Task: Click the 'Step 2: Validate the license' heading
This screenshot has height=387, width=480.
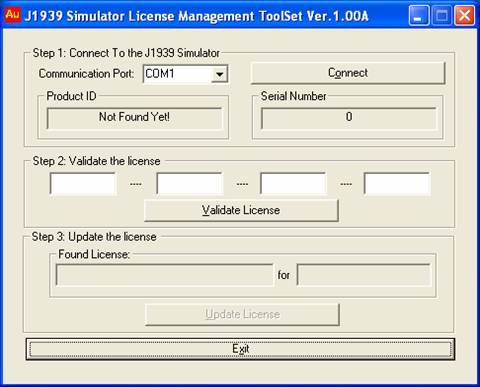Action: click(x=96, y=161)
